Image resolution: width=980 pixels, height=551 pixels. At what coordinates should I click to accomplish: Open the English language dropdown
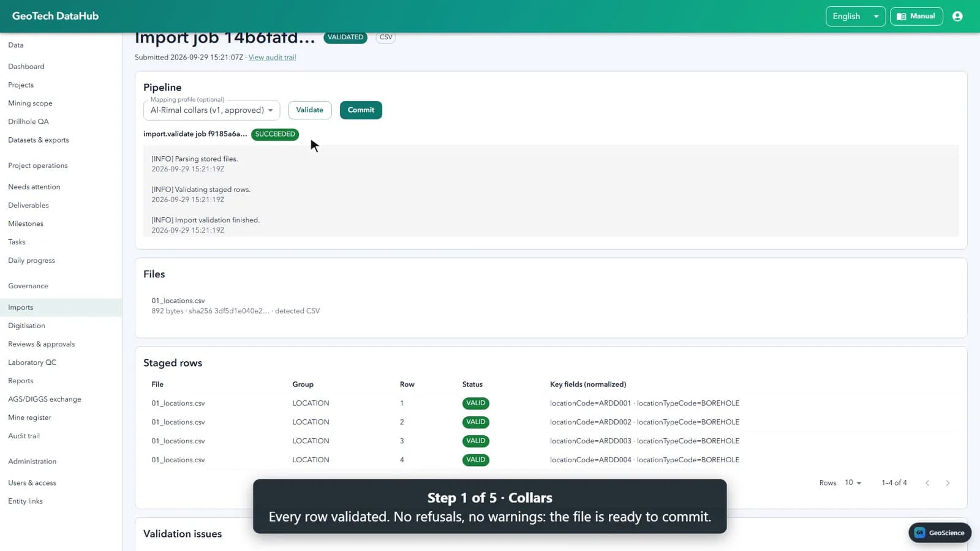(856, 17)
